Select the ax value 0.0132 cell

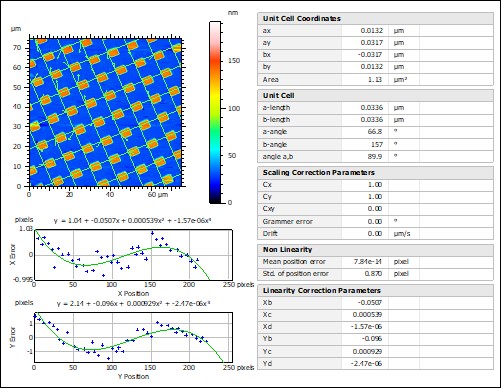point(365,31)
